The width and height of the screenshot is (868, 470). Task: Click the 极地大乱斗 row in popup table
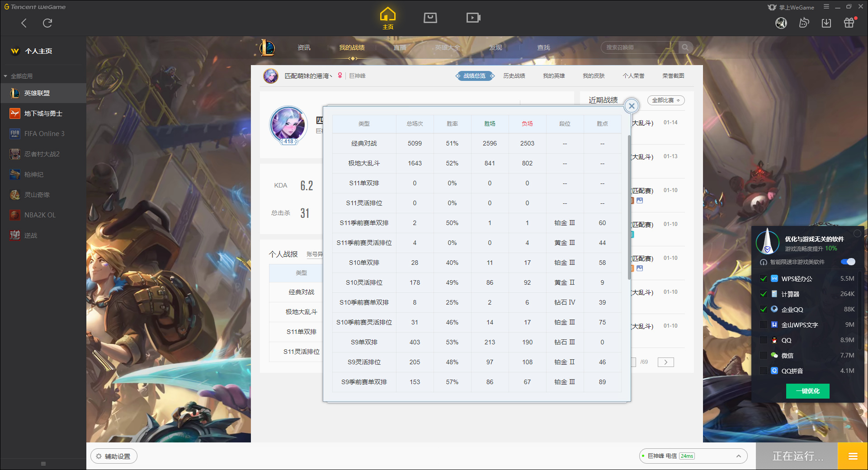click(476, 163)
